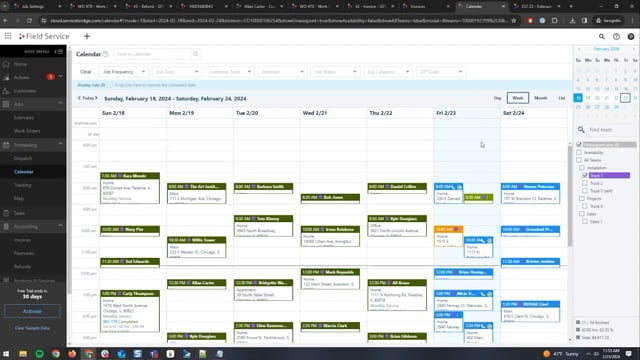Click the plus quick-add icon
This screenshot has height=360, width=640.
click(87, 36)
